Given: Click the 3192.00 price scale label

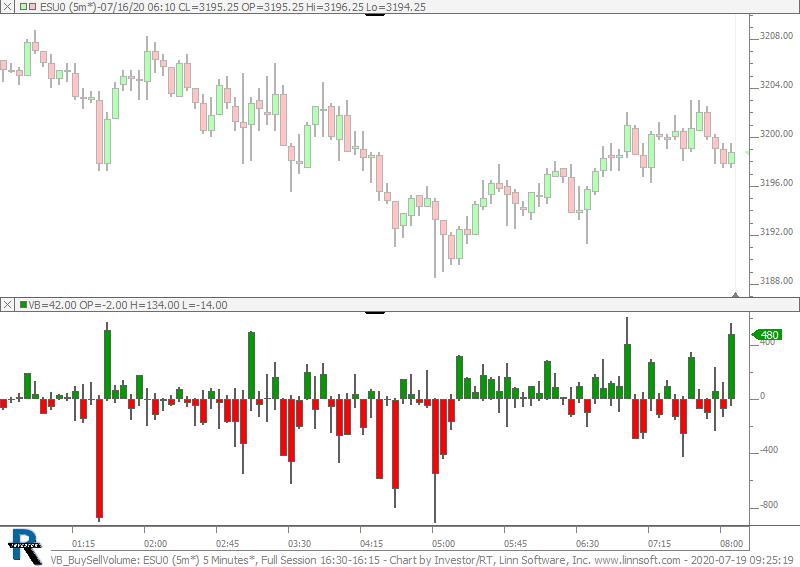Looking at the screenshot, I should click(777, 232).
